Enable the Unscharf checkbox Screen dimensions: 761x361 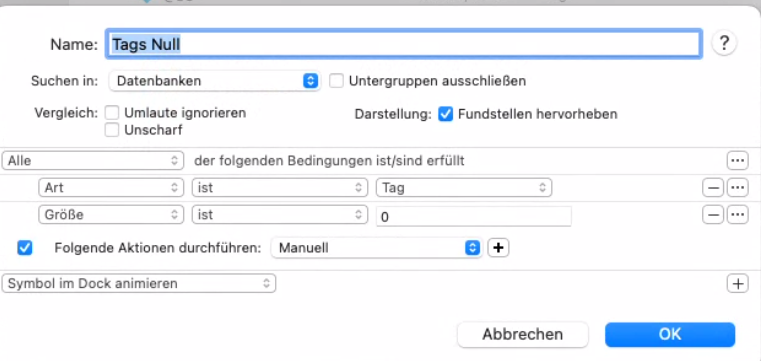(x=112, y=130)
